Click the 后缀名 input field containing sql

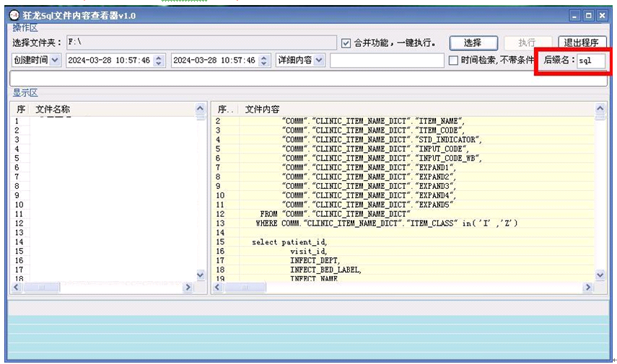click(x=590, y=61)
